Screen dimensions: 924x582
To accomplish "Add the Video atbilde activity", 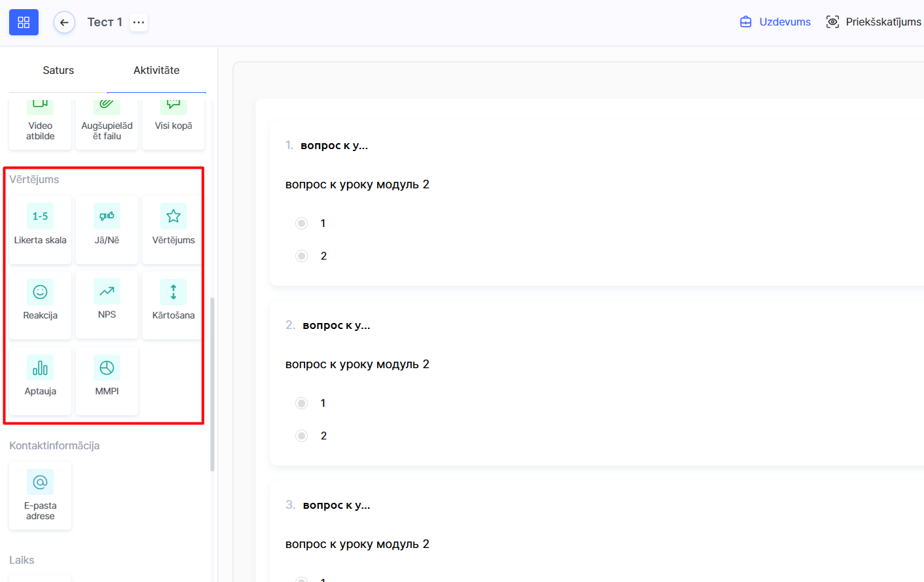I will coord(41,124).
